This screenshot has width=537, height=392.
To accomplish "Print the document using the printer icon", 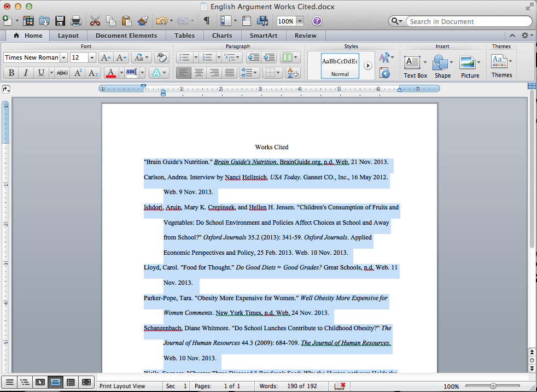I will (75, 21).
